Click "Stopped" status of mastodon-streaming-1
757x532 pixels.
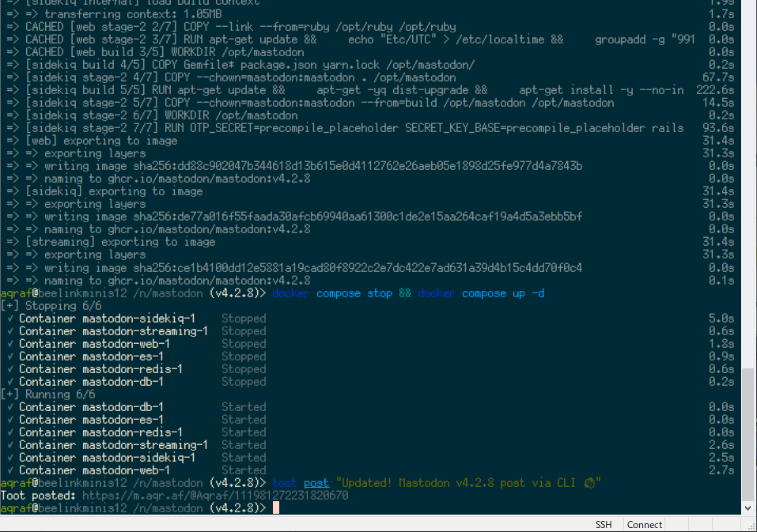coord(244,331)
